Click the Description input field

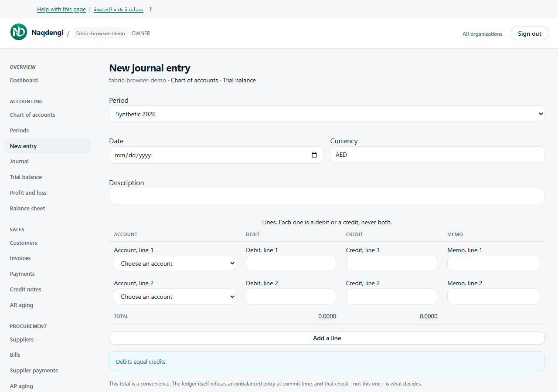point(327,196)
